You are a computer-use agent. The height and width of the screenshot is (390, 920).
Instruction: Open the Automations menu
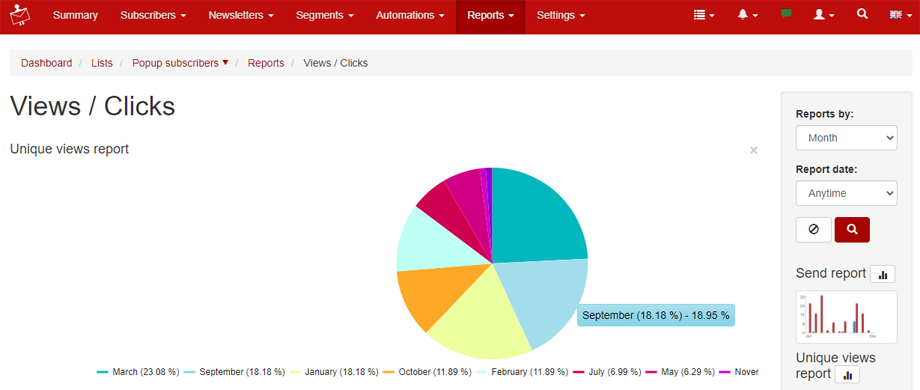tap(410, 16)
